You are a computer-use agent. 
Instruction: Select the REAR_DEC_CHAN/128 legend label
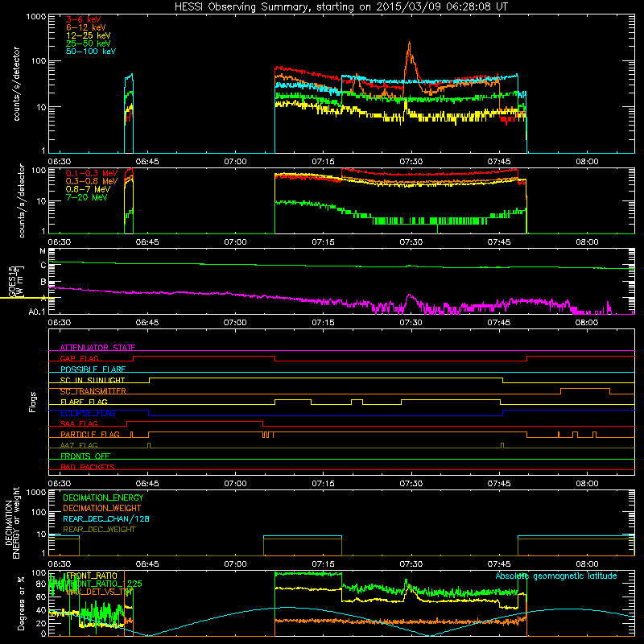tap(106, 518)
